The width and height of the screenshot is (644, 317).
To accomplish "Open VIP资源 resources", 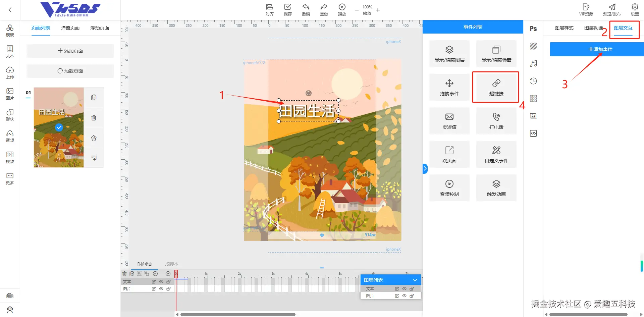I will coord(586,10).
